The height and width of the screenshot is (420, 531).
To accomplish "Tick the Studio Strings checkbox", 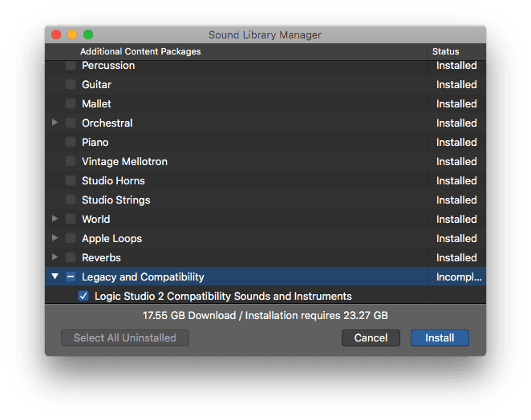I will point(71,200).
